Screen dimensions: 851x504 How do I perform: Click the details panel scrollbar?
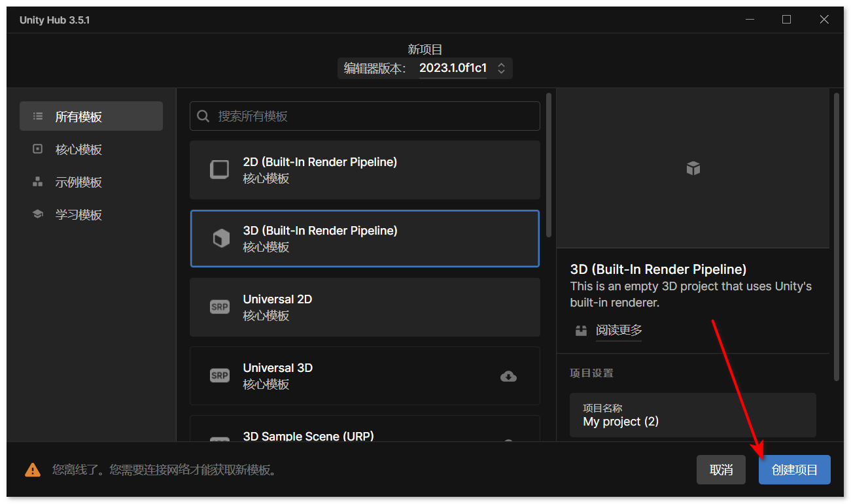click(836, 237)
